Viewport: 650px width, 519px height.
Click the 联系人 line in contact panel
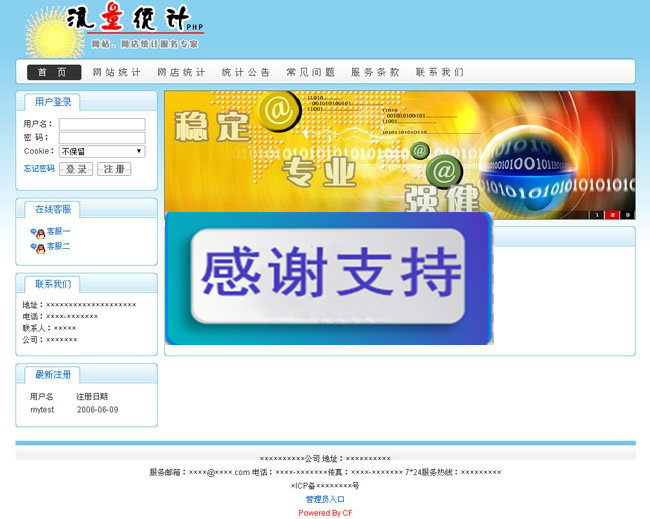49,328
